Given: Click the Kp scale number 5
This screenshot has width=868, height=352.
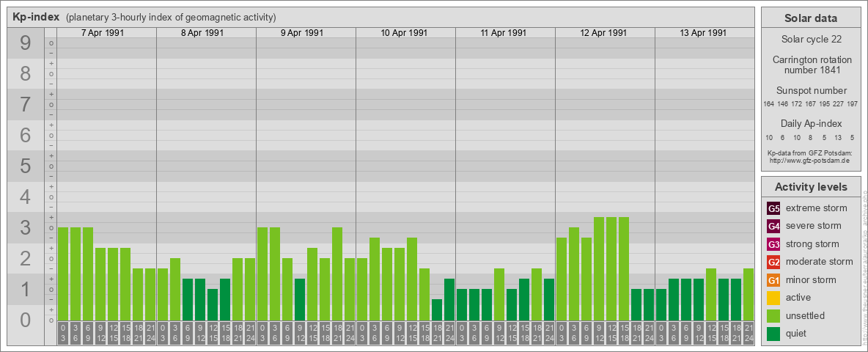Looking at the screenshot, I should coord(26,166).
